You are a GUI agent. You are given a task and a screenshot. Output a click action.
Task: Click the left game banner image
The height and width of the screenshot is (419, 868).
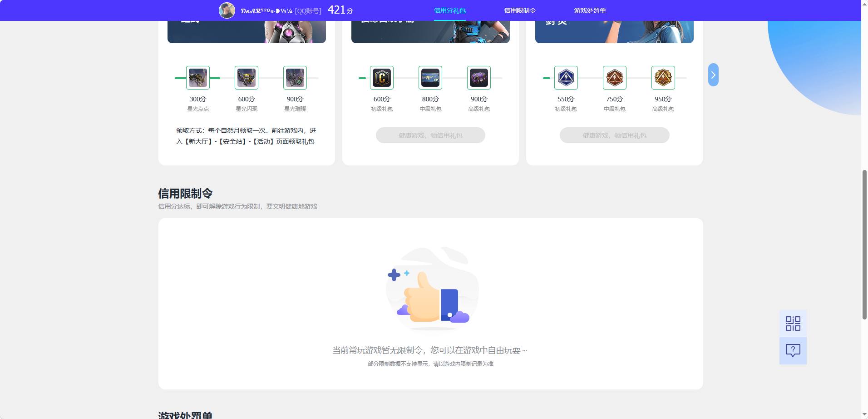[247, 32]
